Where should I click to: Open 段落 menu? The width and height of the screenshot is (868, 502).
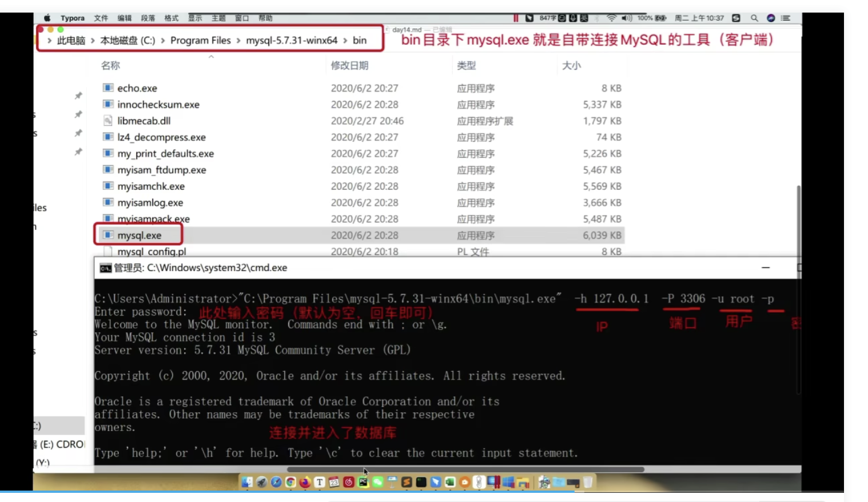tap(148, 18)
